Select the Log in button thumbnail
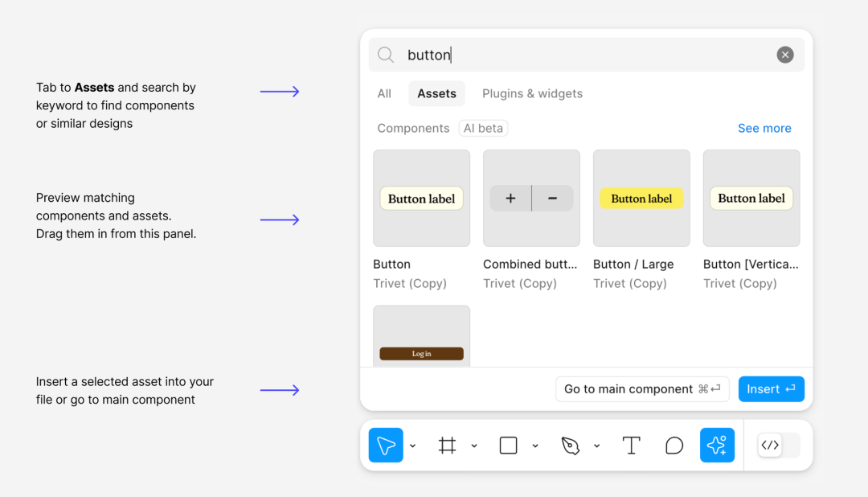868x497 pixels. pyautogui.click(x=421, y=336)
